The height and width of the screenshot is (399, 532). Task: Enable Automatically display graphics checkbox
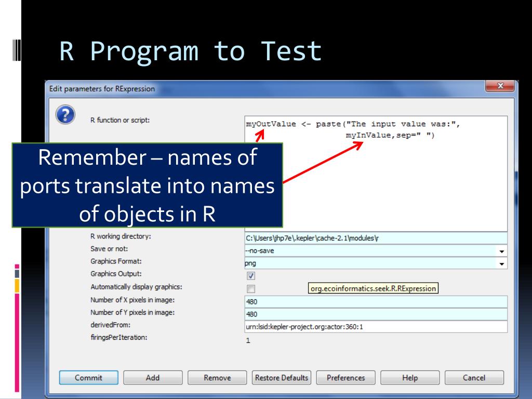click(251, 289)
